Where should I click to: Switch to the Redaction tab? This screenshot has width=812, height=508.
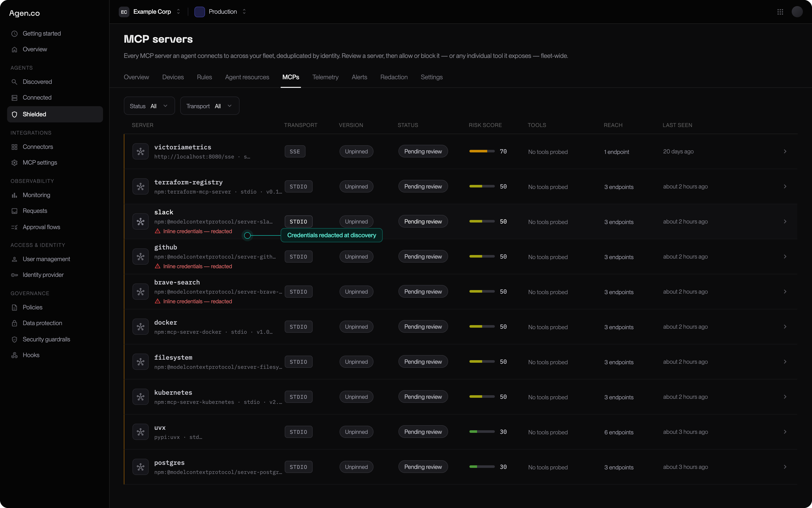pyautogui.click(x=394, y=77)
